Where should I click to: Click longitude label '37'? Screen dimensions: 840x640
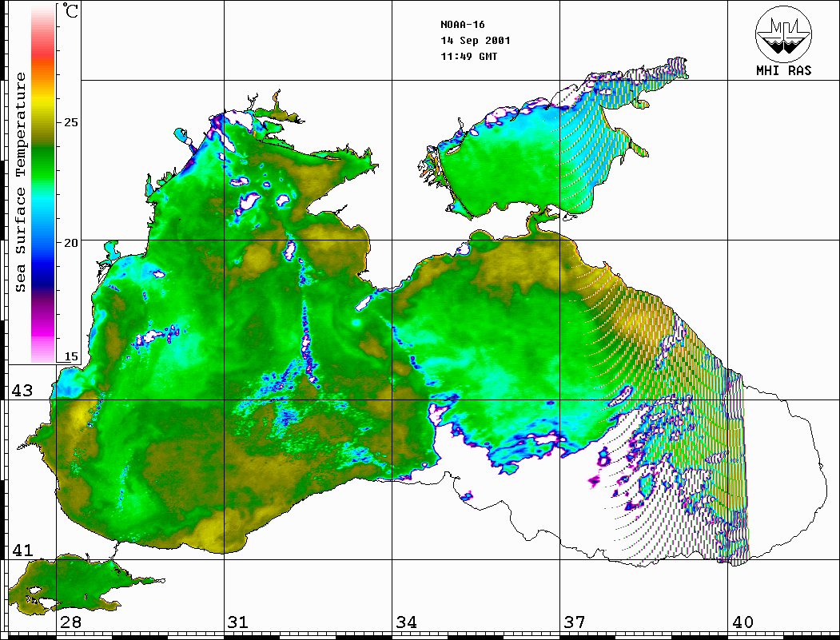pos(575,622)
